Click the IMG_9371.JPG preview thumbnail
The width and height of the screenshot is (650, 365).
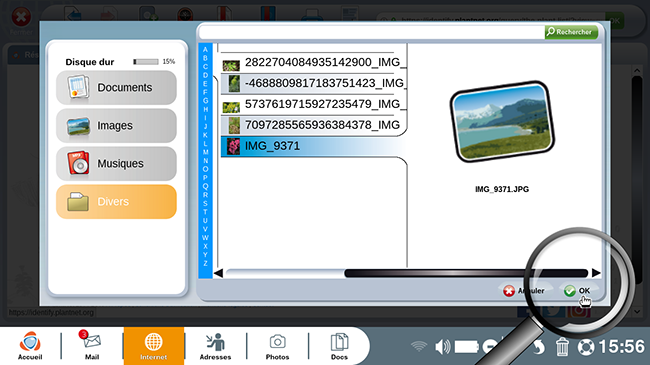[x=502, y=122]
